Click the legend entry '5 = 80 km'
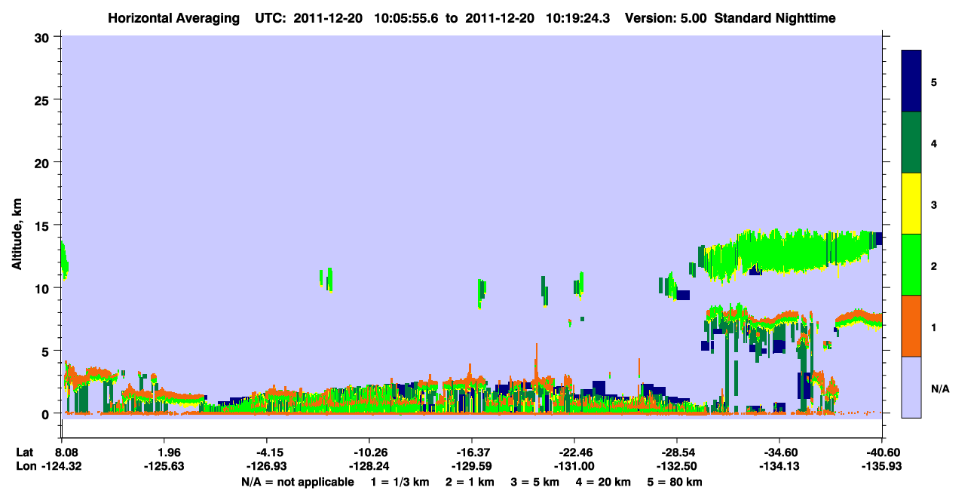Image resolution: width=980 pixels, height=503 pixels. click(675, 482)
